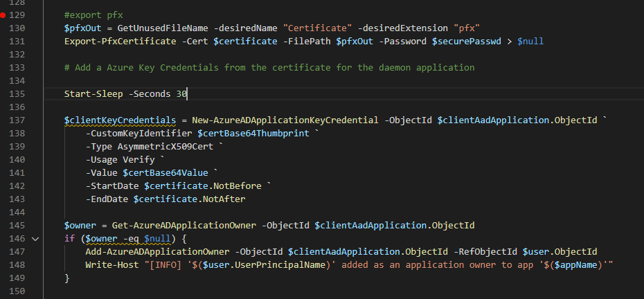Image resolution: width=644 pixels, height=299 pixels.
Task: Click line number 137 in the gutter
Action: pos(17,120)
